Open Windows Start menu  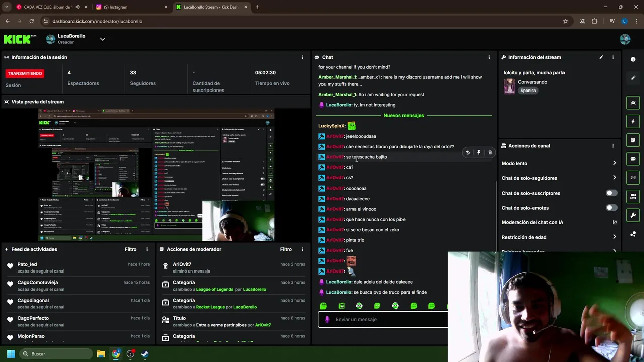(x=11, y=354)
